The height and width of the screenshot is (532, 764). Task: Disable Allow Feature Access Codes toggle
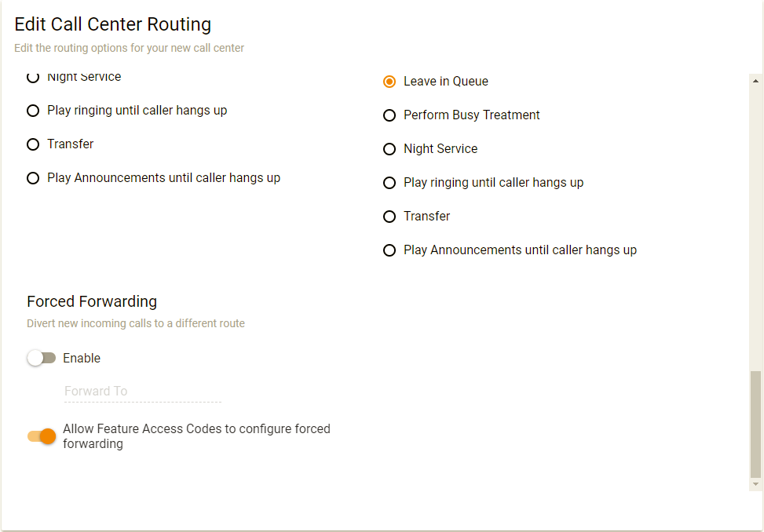coord(42,436)
